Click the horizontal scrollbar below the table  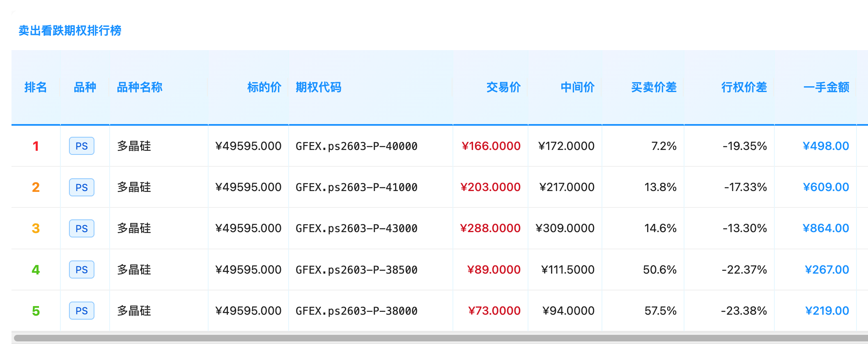(x=439, y=338)
